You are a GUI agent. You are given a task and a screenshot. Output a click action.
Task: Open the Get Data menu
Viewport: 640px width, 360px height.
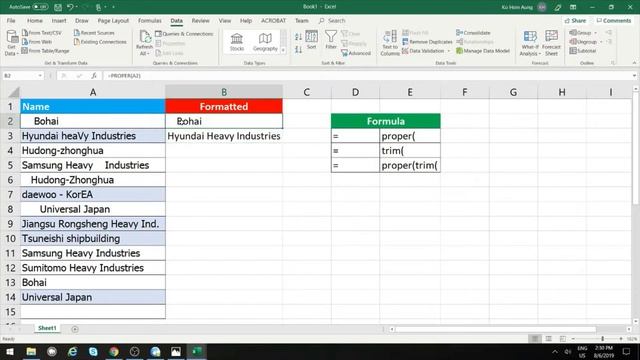[x=11, y=42]
